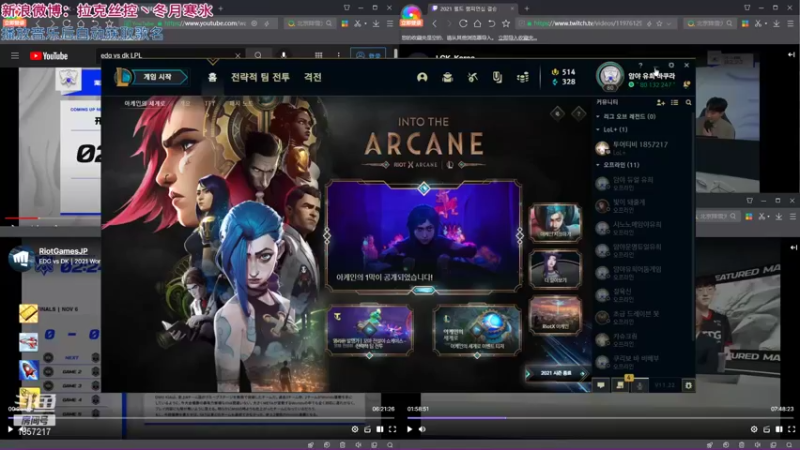Click friend 투어티비 1857217
The width and height of the screenshot is (800, 450).
click(x=643, y=148)
